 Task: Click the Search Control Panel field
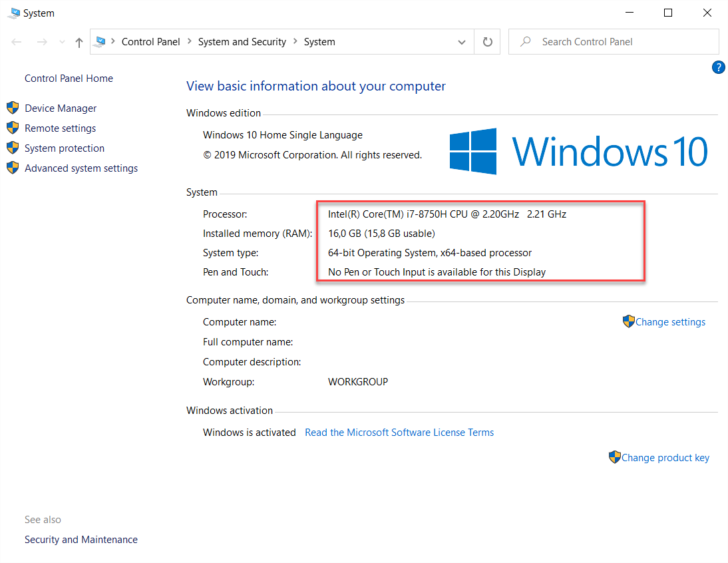click(x=614, y=42)
